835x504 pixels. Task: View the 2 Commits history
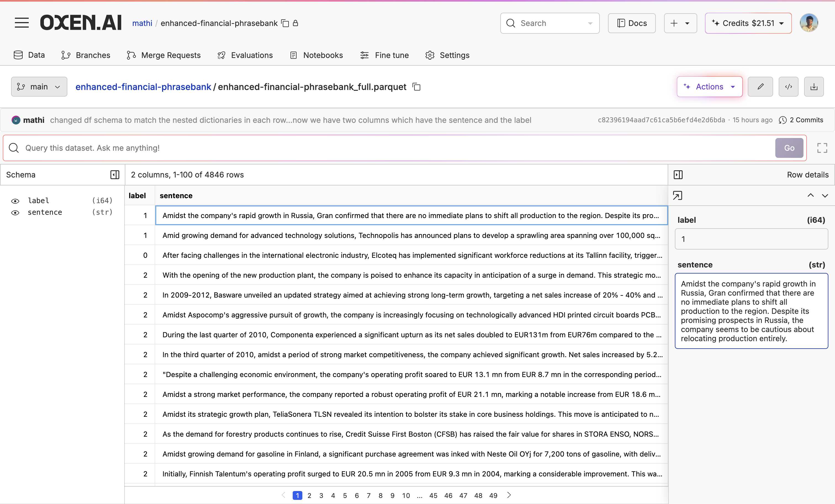click(801, 120)
